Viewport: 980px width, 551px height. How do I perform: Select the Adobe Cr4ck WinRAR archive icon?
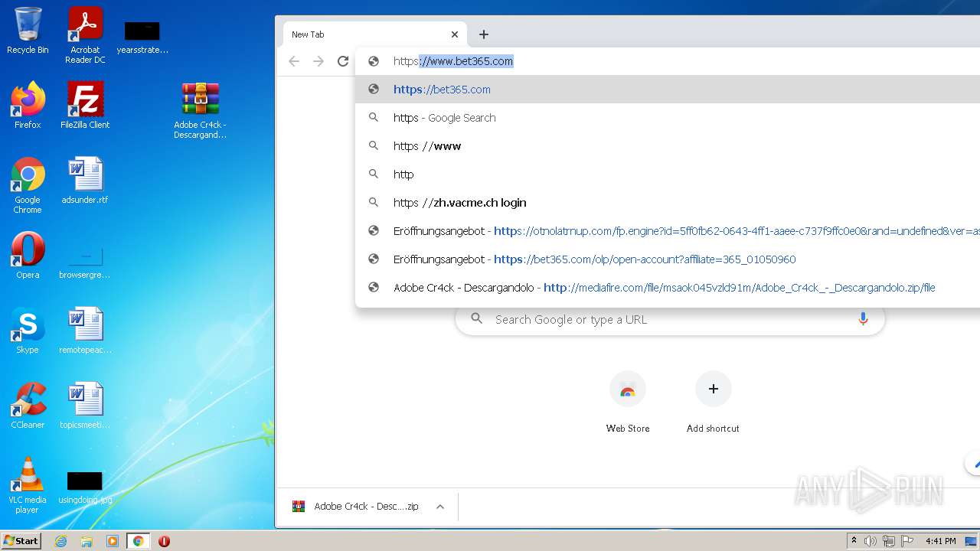(x=200, y=110)
